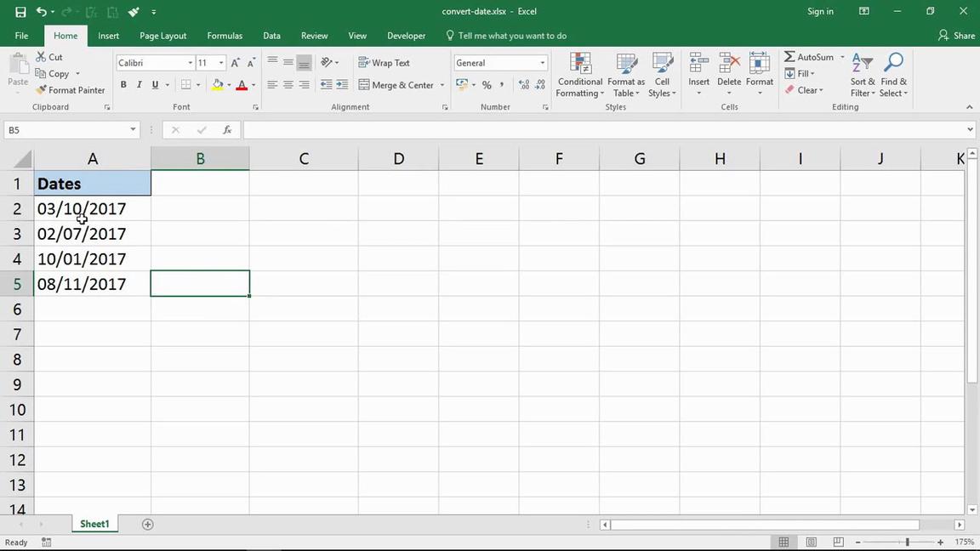The height and width of the screenshot is (551, 980).
Task: Click the Increase Decimal icon
Action: click(523, 84)
